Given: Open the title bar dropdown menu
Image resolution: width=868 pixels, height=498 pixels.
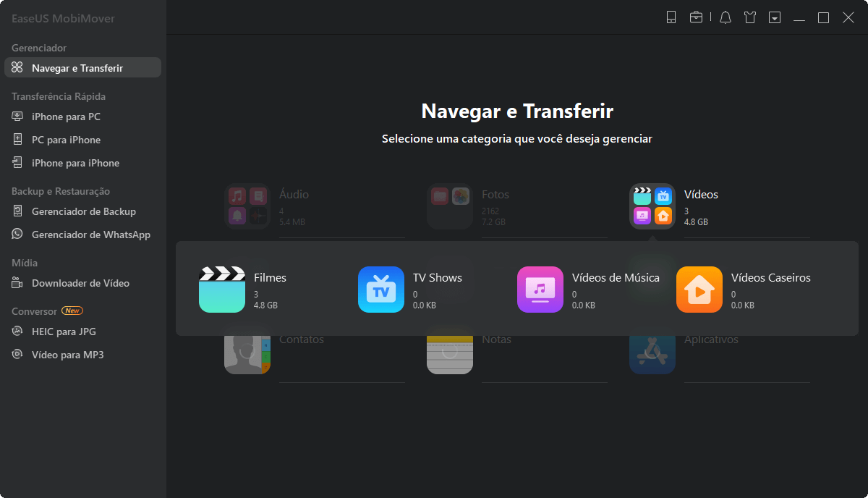Looking at the screenshot, I should 775,17.
